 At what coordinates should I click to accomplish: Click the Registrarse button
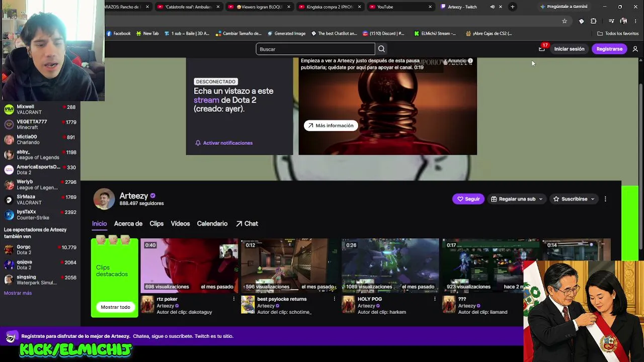pos(609,49)
